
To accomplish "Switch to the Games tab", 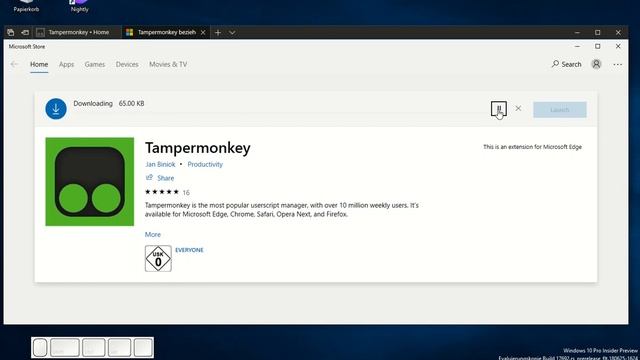I will click(x=95, y=64).
